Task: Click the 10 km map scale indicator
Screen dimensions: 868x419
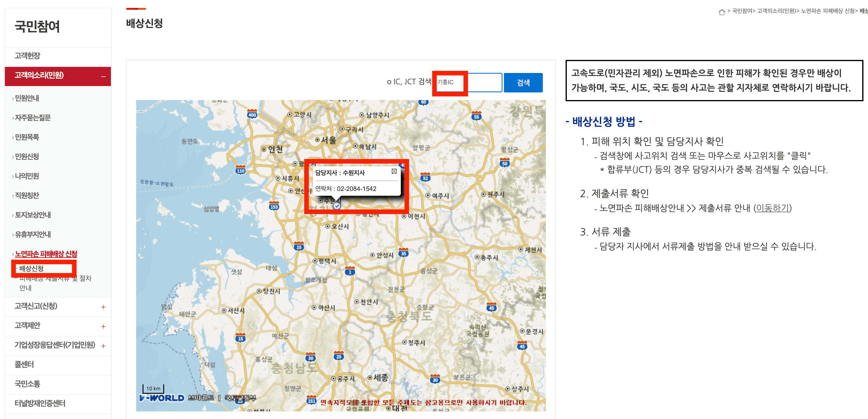Action: click(x=154, y=388)
